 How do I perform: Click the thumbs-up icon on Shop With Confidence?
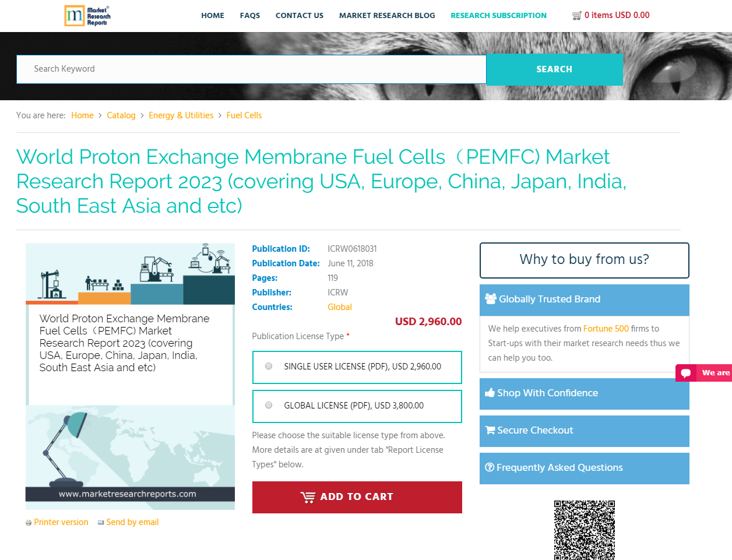tap(490, 393)
